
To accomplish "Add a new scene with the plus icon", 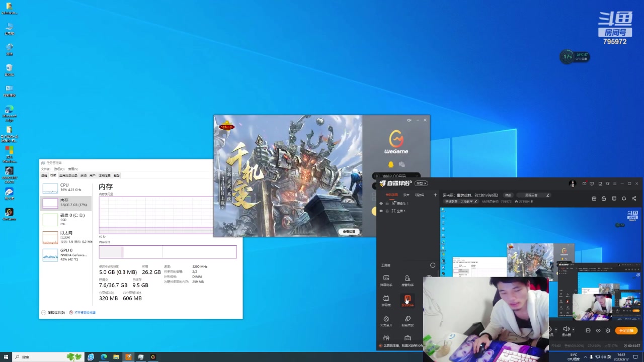I will [x=435, y=195].
